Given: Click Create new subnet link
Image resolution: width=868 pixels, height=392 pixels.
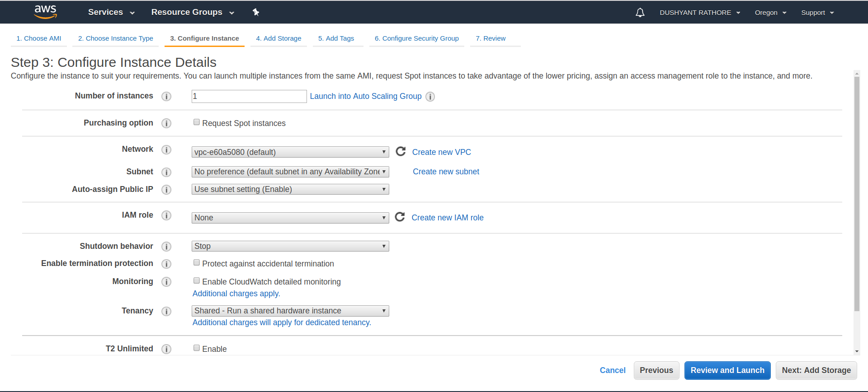Looking at the screenshot, I should click(x=446, y=172).
